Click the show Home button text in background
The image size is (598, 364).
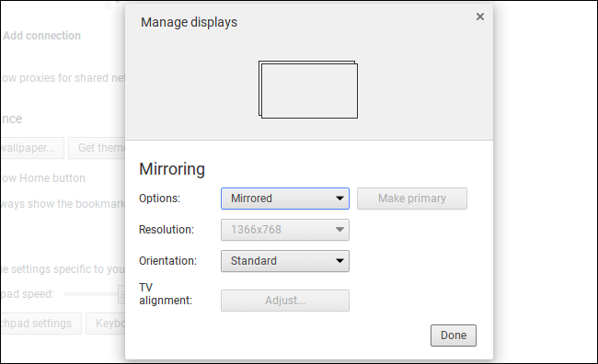pos(42,178)
